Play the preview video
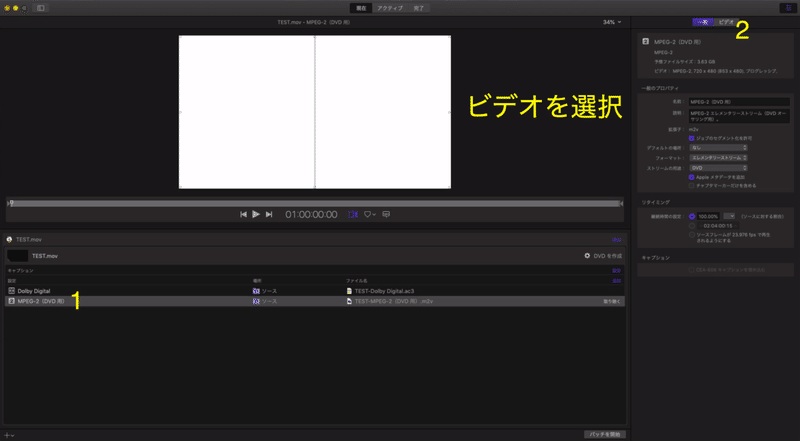 point(256,214)
